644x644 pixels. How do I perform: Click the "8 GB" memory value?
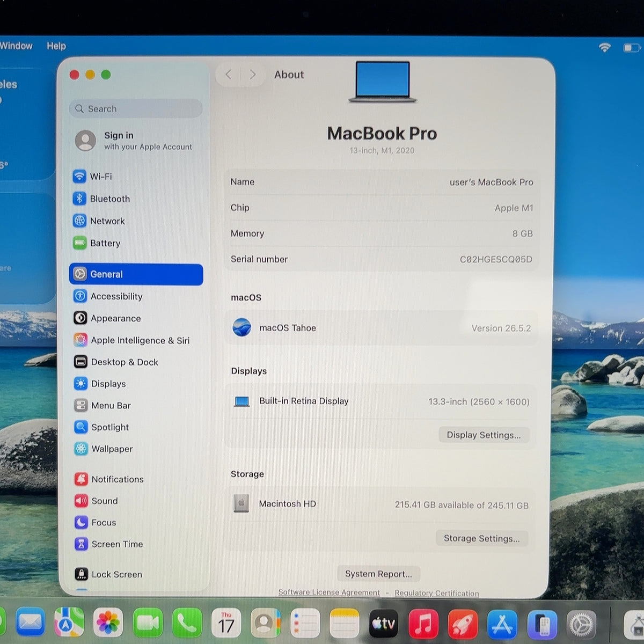tap(522, 233)
